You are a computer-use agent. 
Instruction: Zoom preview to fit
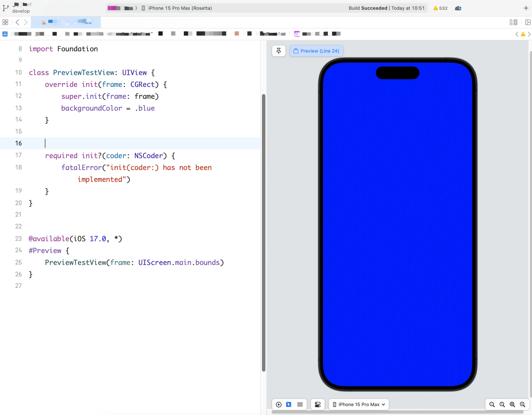pos(512,405)
